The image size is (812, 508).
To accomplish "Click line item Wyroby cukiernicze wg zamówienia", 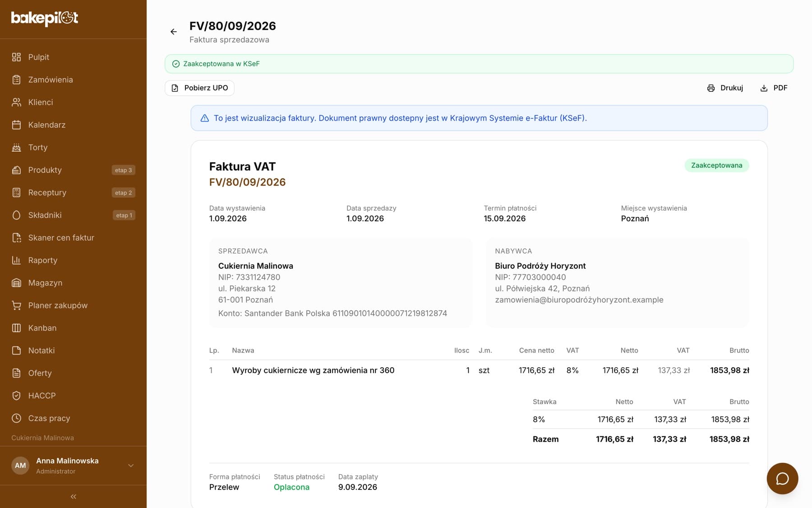I will 313,370.
